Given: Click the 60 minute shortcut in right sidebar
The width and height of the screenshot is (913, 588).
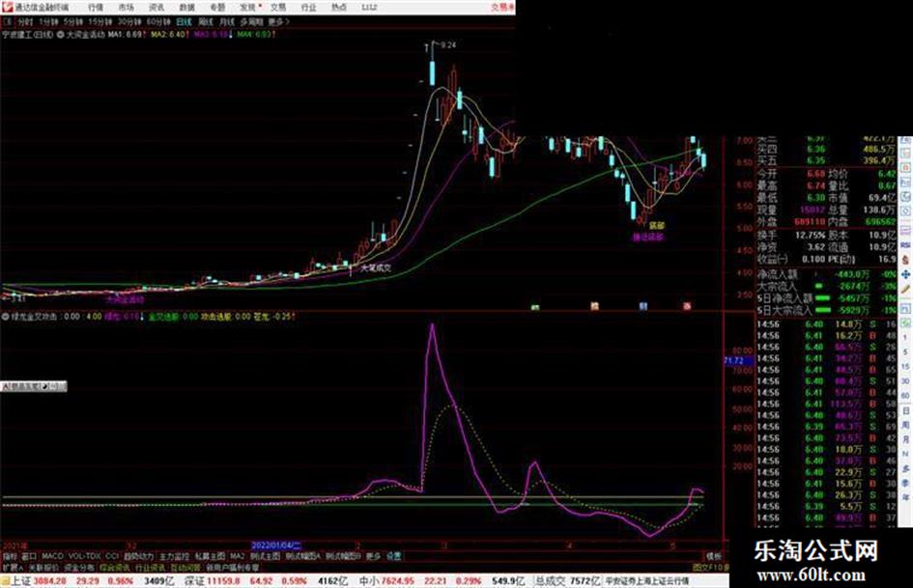Looking at the screenshot, I should (x=905, y=396).
